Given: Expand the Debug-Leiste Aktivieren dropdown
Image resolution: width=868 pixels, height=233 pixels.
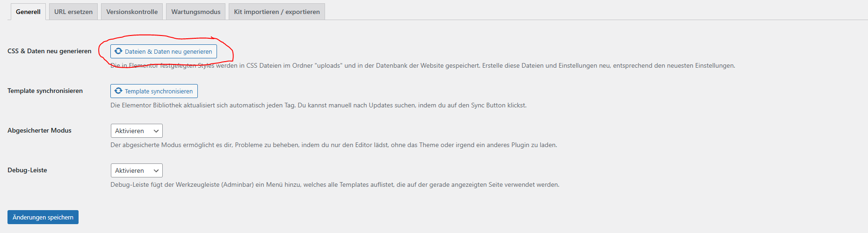Looking at the screenshot, I should [136, 170].
